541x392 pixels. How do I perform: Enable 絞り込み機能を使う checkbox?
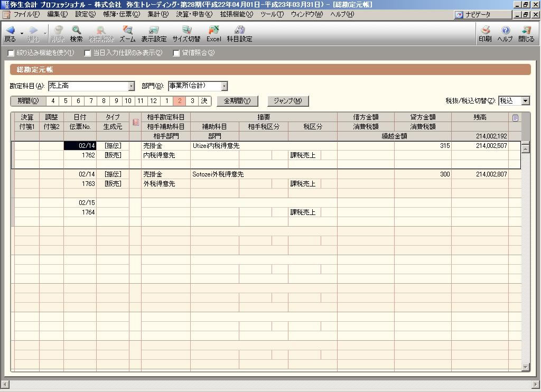coord(11,53)
